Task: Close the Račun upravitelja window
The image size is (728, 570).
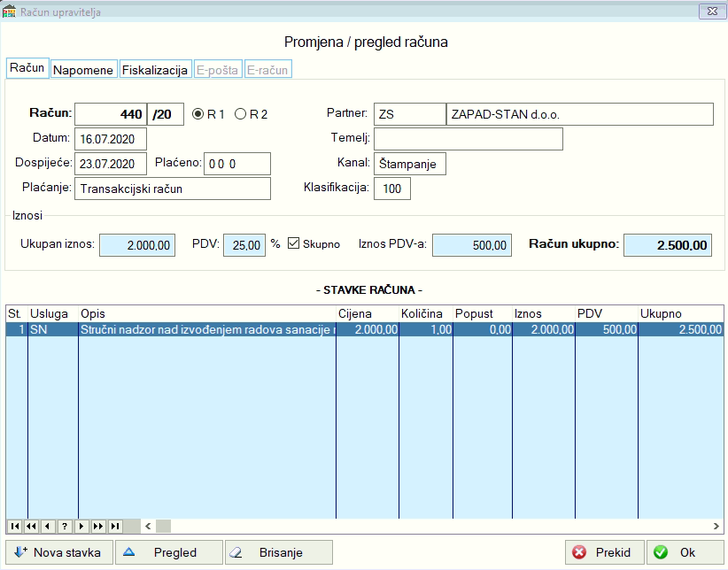Action: point(712,12)
